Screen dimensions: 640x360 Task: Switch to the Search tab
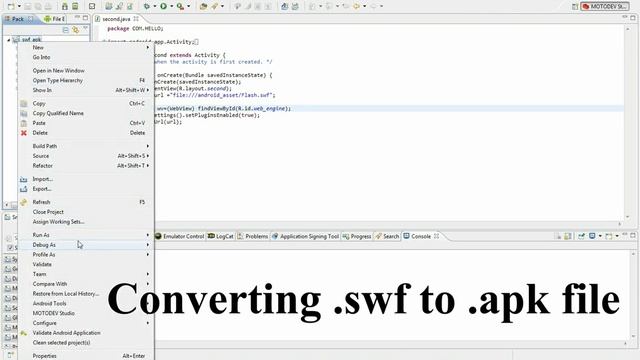[387, 236]
